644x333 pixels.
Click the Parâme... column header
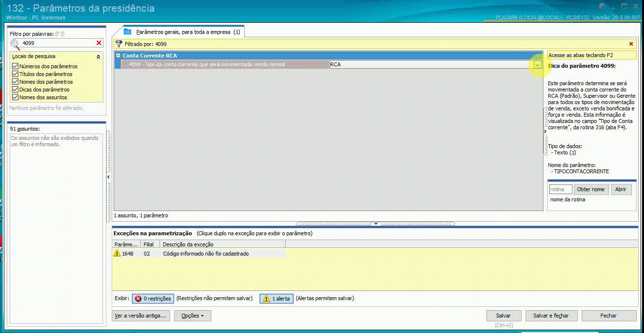[126, 244]
